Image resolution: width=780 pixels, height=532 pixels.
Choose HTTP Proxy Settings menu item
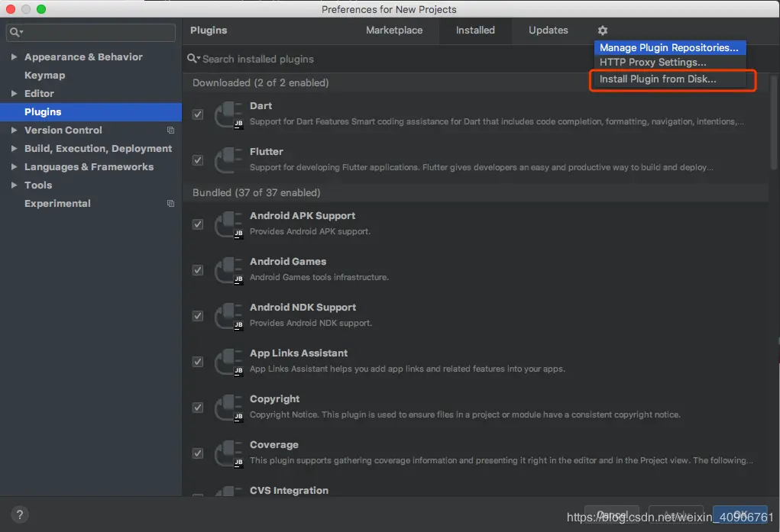[669, 62]
